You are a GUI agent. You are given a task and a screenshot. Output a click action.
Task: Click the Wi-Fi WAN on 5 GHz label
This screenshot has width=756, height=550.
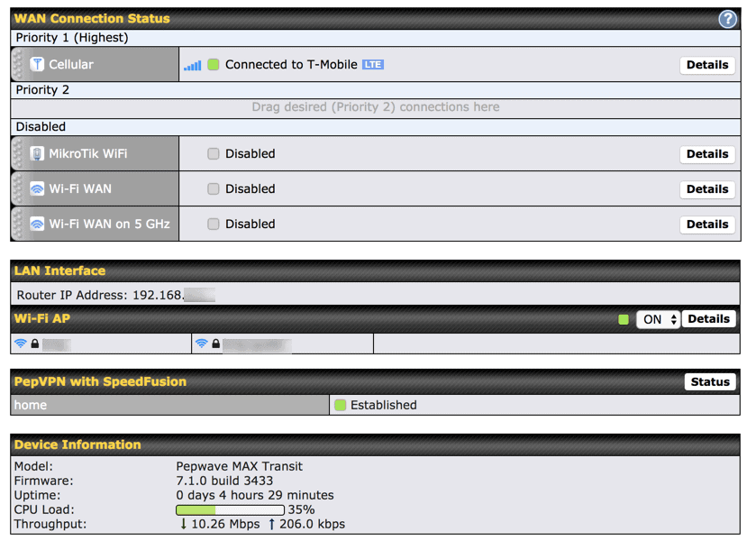point(109,225)
